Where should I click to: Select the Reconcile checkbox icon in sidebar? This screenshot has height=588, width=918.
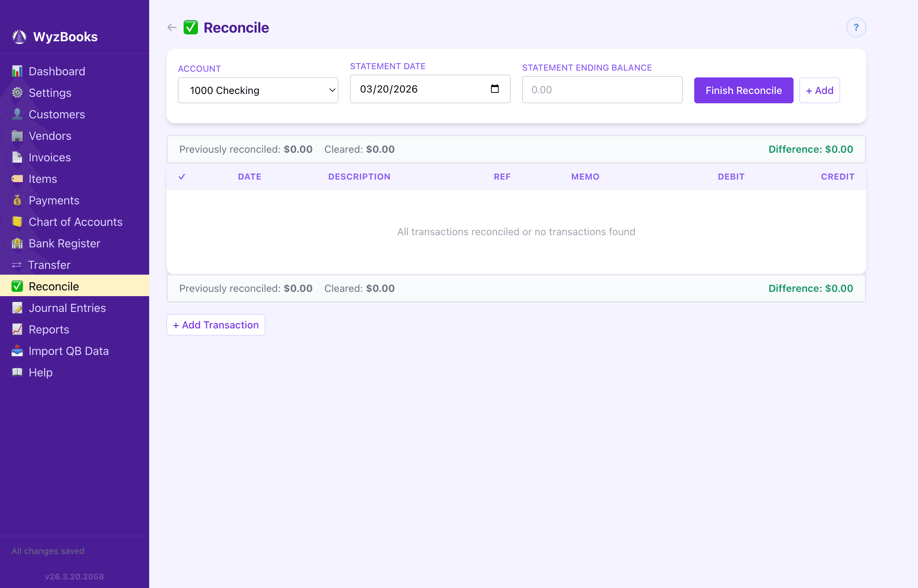17,286
